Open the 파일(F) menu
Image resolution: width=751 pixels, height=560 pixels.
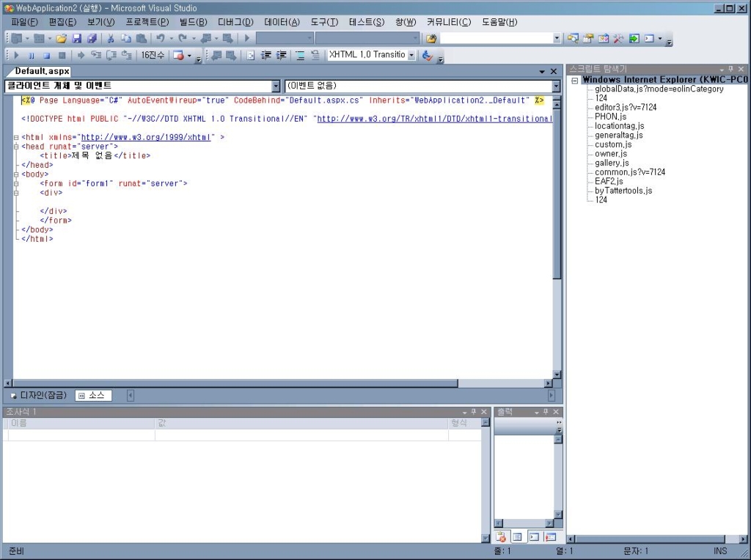[x=24, y=22]
